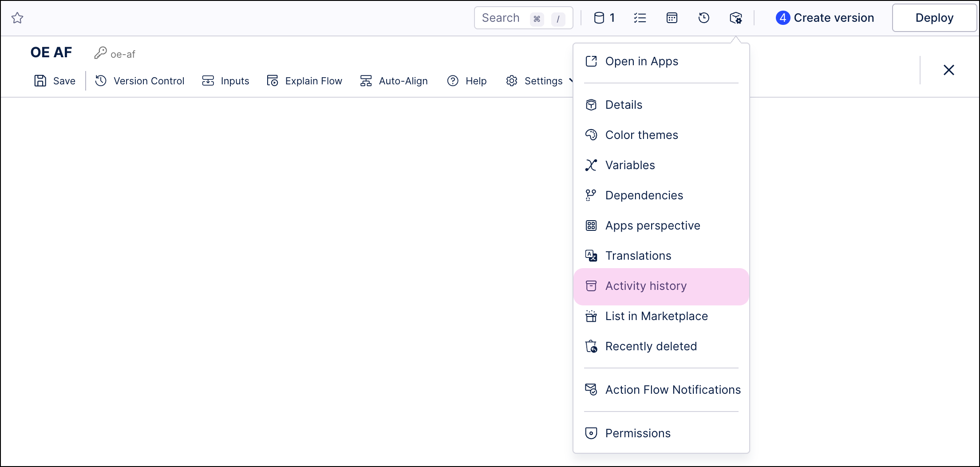980x467 pixels.
Task: Toggle the favorite star for this flow
Action: coord(18,18)
